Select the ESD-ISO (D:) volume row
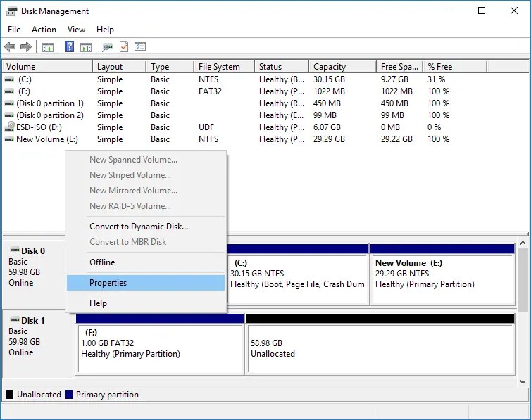The image size is (531, 420). tap(39, 127)
